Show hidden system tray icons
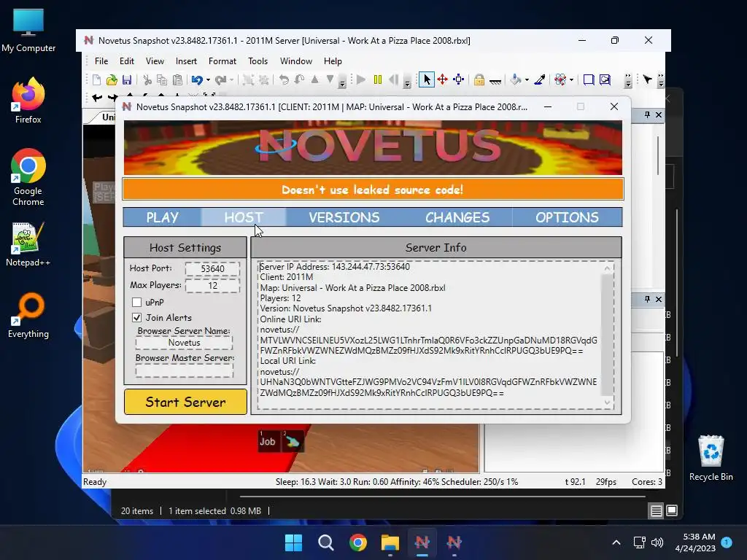The image size is (747, 560). coord(616,542)
